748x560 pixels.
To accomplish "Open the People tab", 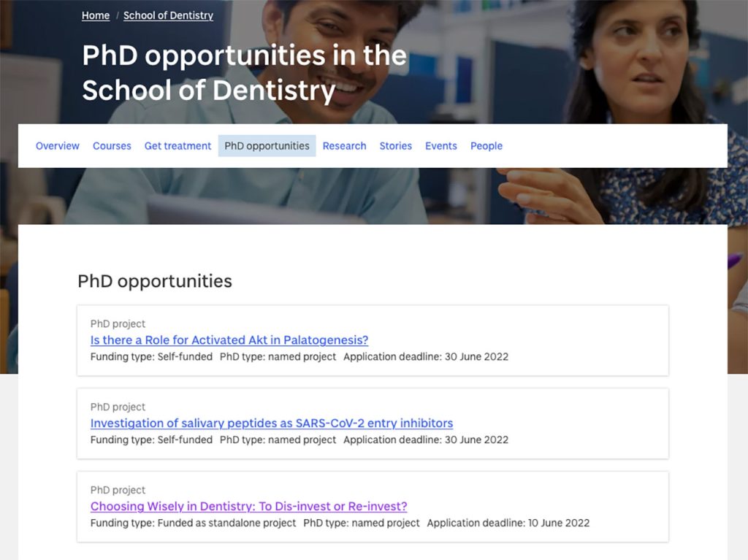I will point(486,146).
